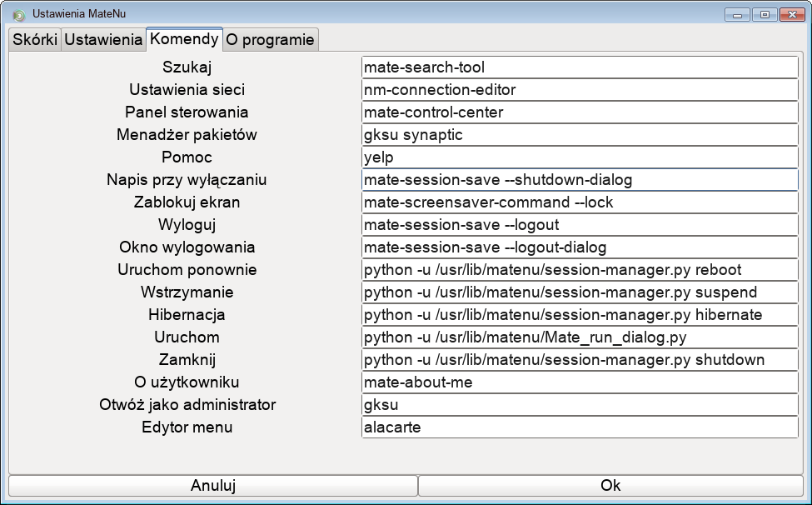
Task: Focus the Zablokuj ekran command field
Action: (580, 202)
